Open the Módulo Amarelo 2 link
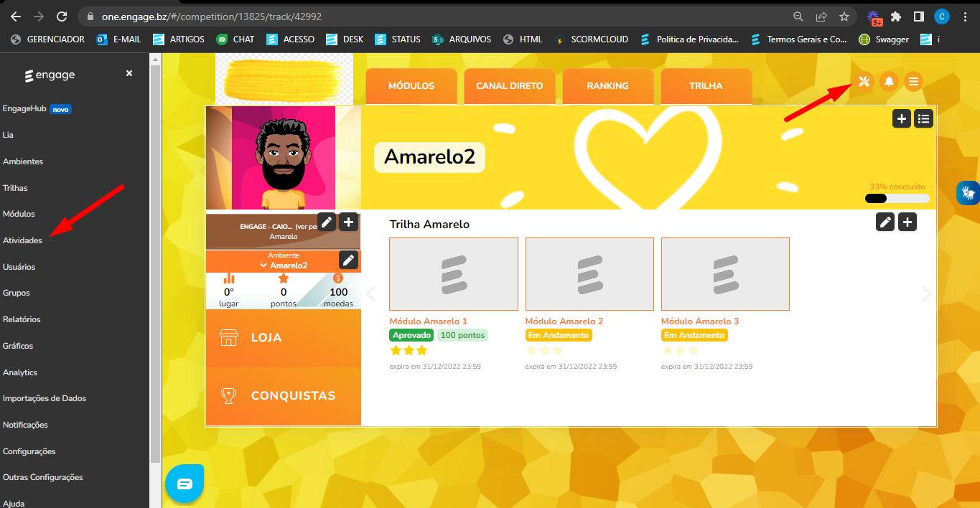Screen dimensions: 980x508 pos(564,321)
